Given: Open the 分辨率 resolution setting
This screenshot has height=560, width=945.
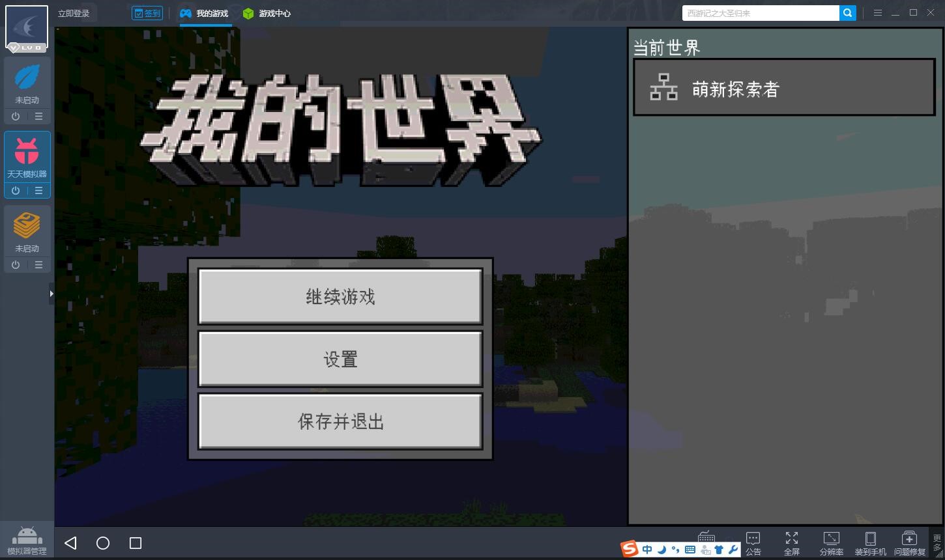Looking at the screenshot, I should [831, 543].
